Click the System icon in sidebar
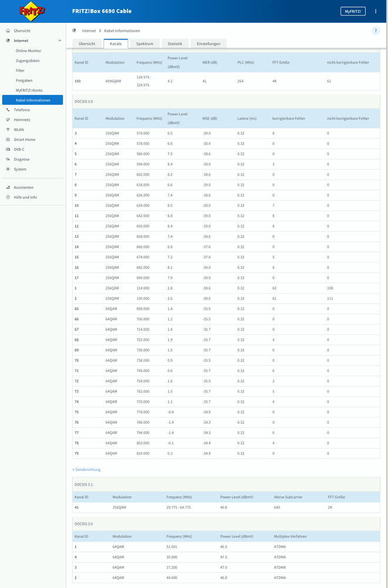The image size is (388, 588). pos(8,169)
